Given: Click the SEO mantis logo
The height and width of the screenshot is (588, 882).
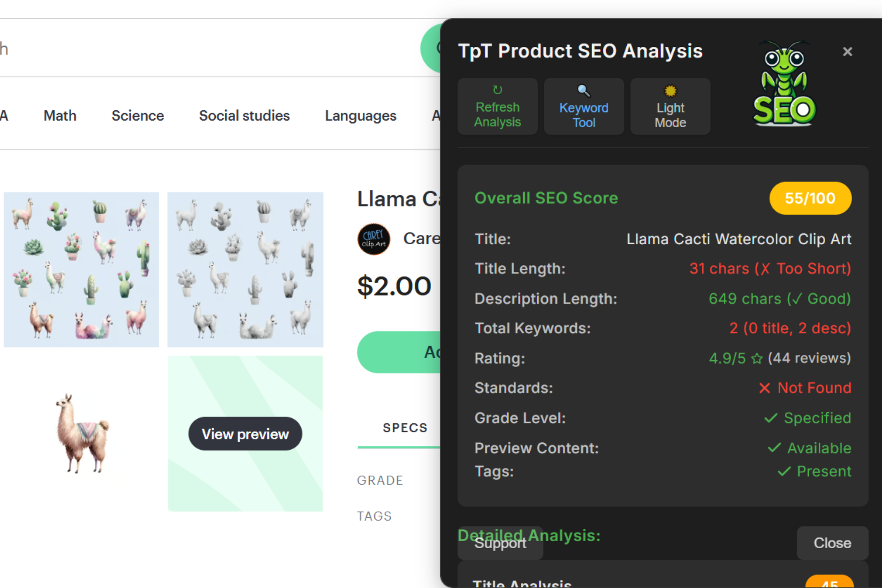Looking at the screenshot, I should (x=784, y=83).
